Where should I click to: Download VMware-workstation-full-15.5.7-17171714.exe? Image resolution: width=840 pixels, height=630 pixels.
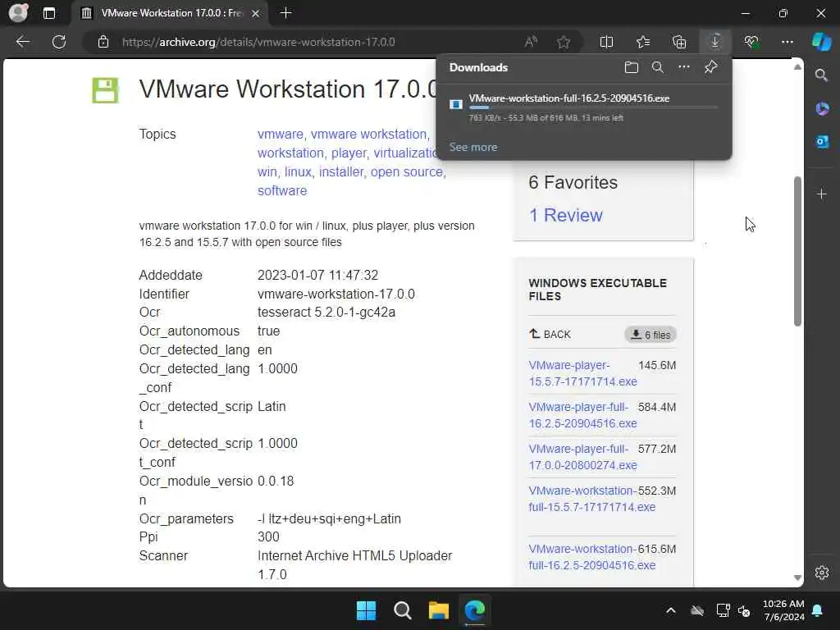(592, 499)
